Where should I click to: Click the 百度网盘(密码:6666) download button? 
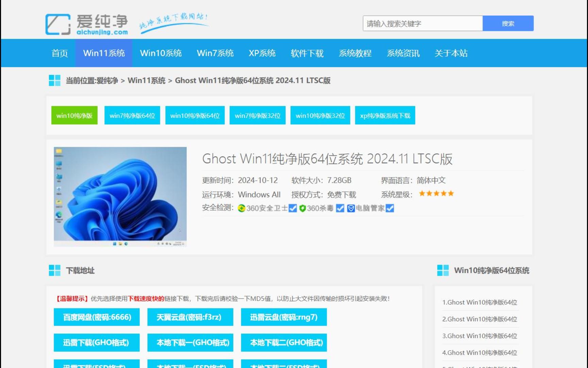click(x=97, y=317)
